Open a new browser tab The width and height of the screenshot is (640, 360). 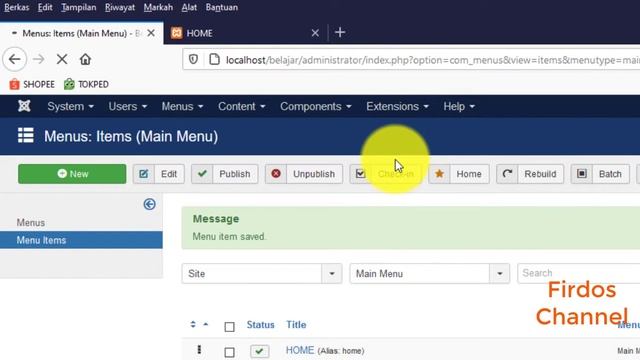point(340,32)
